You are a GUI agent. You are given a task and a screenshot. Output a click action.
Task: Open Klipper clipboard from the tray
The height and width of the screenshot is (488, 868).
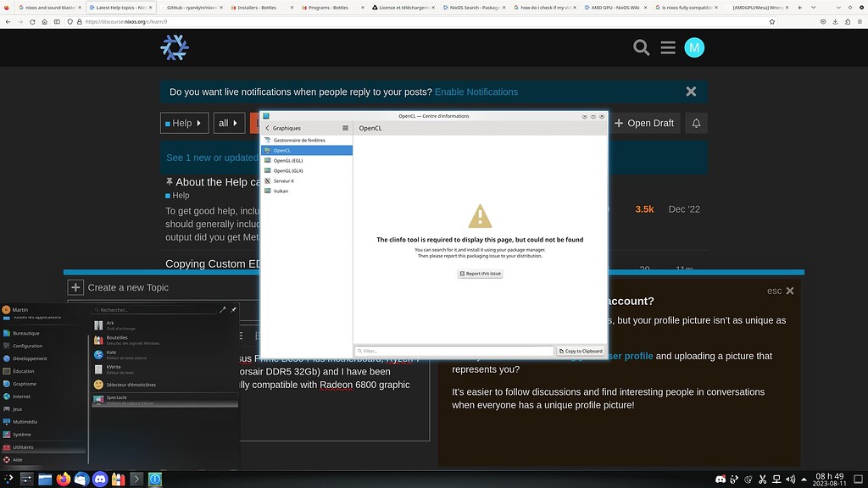pos(761,479)
